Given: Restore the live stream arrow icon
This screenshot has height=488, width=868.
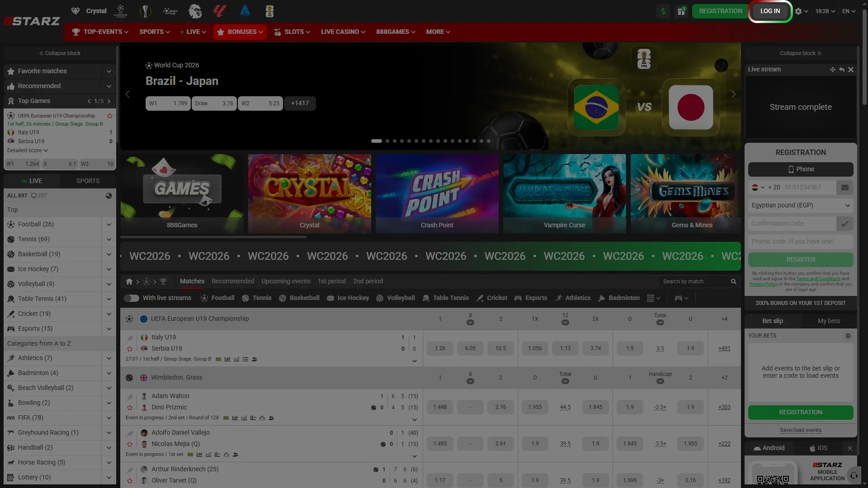Looking at the screenshot, I should tap(842, 70).
